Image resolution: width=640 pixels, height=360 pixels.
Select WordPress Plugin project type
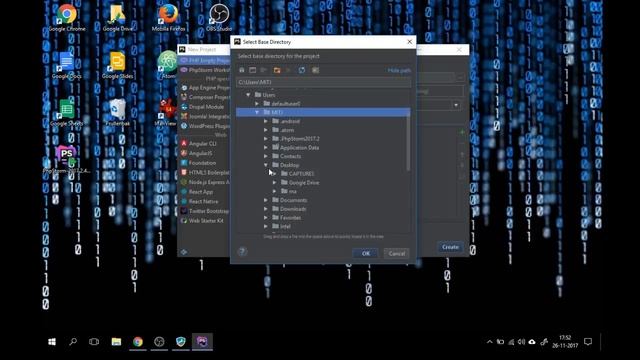(205, 126)
